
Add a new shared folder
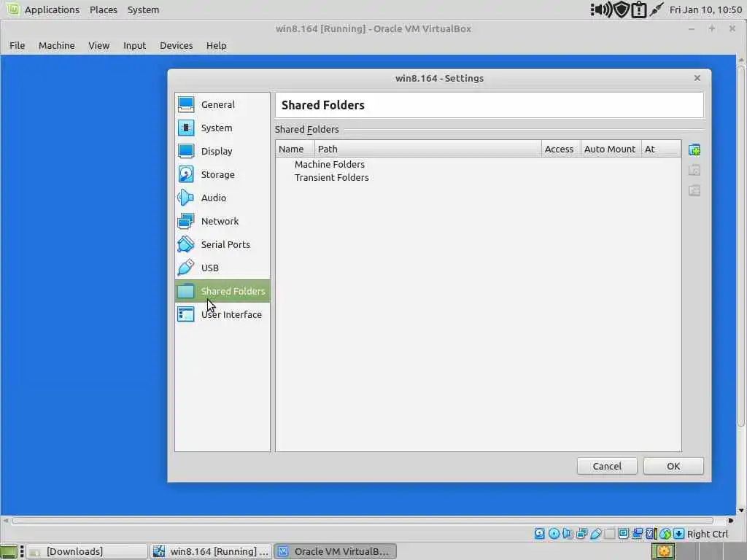(694, 150)
